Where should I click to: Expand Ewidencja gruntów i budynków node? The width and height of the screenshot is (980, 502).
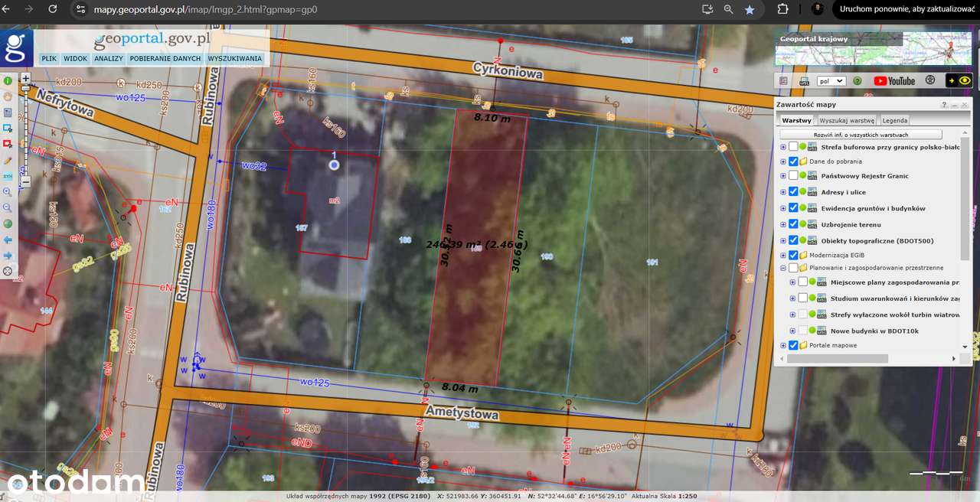pyautogui.click(x=782, y=208)
